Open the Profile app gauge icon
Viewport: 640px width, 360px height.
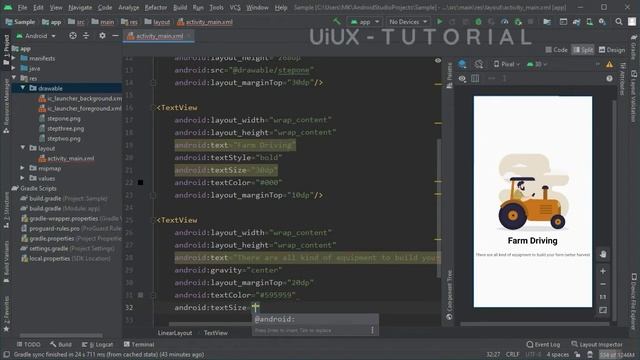pyautogui.click(x=504, y=22)
